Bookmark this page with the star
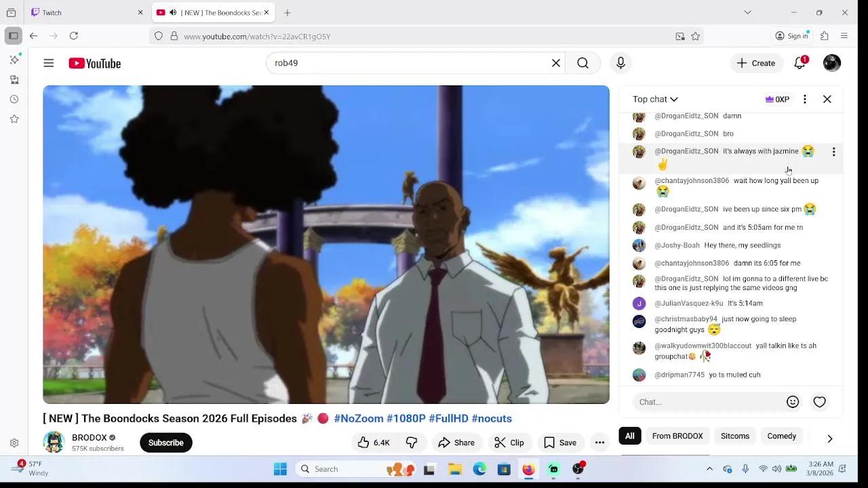Viewport: 868px width, 488px height. click(695, 37)
